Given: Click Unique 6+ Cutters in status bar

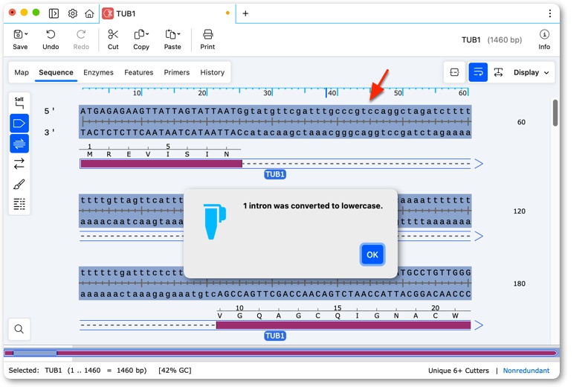Looking at the screenshot, I should tap(458, 371).
